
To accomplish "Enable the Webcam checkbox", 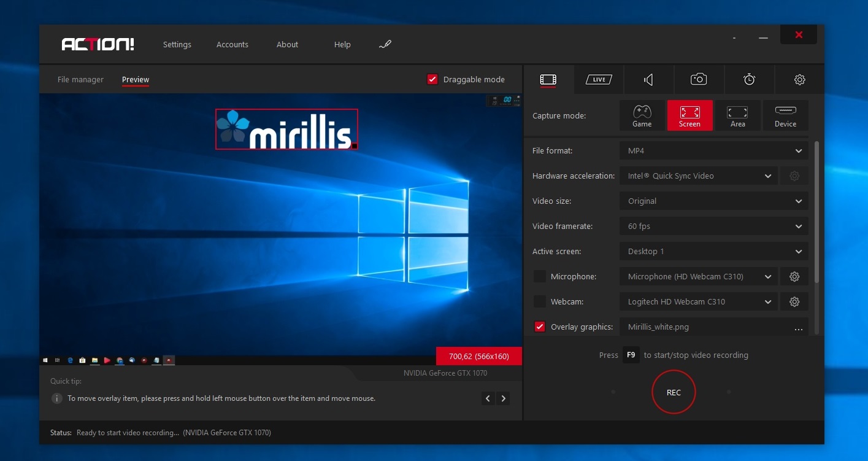I will point(539,301).
